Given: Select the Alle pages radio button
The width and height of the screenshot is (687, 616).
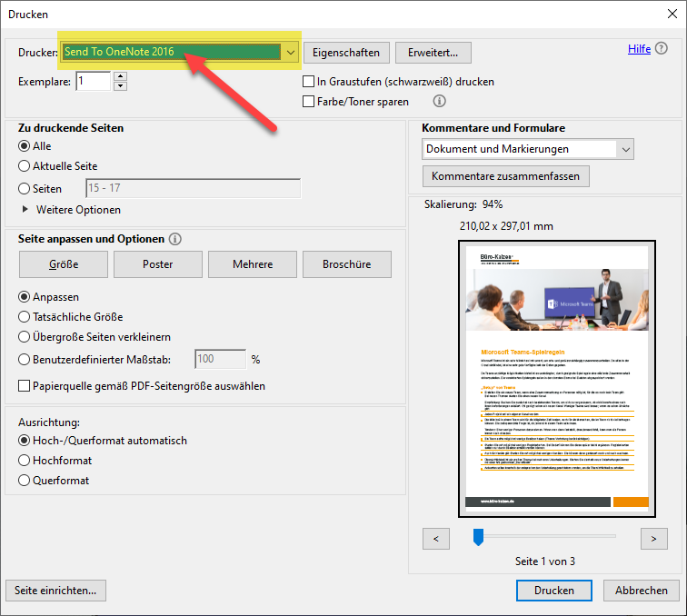Looking at the screenshot, I should [x=25, y=146].
